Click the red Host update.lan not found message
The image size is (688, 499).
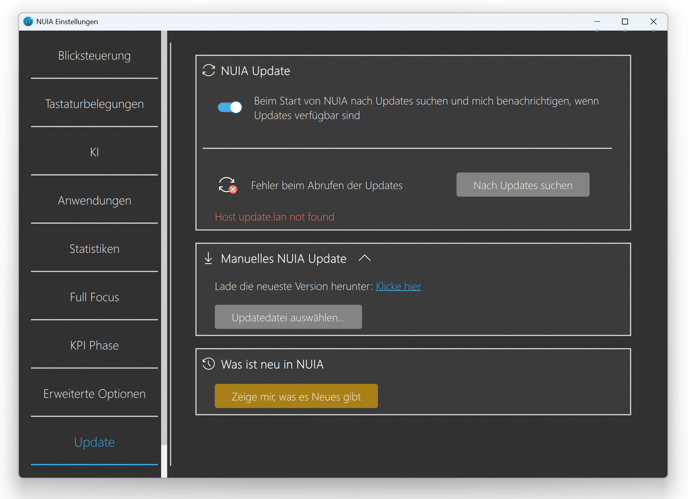pyautogui.click(x=275, y=217)
